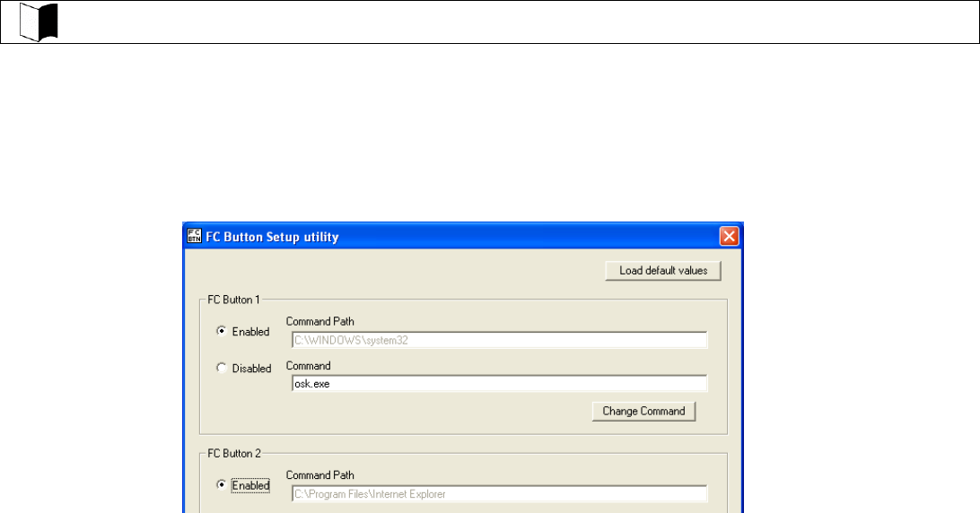
Task: Click the FC Button 1 group label
Action: click(x=233, y=300)
